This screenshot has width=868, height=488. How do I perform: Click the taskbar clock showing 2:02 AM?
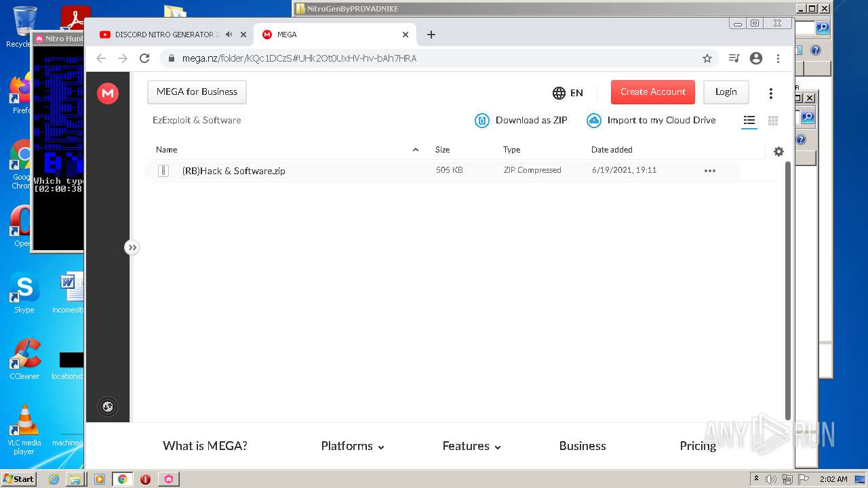click(833, 479)
